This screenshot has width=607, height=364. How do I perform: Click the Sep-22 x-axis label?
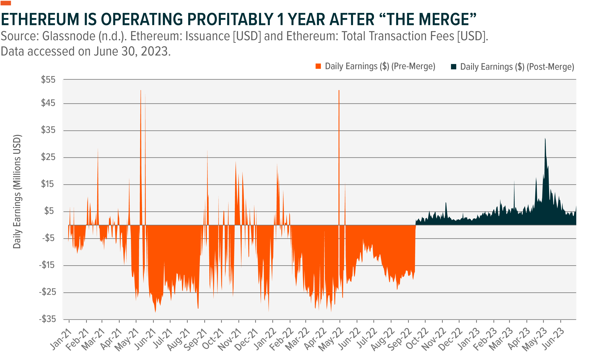[x=400, y=339]
